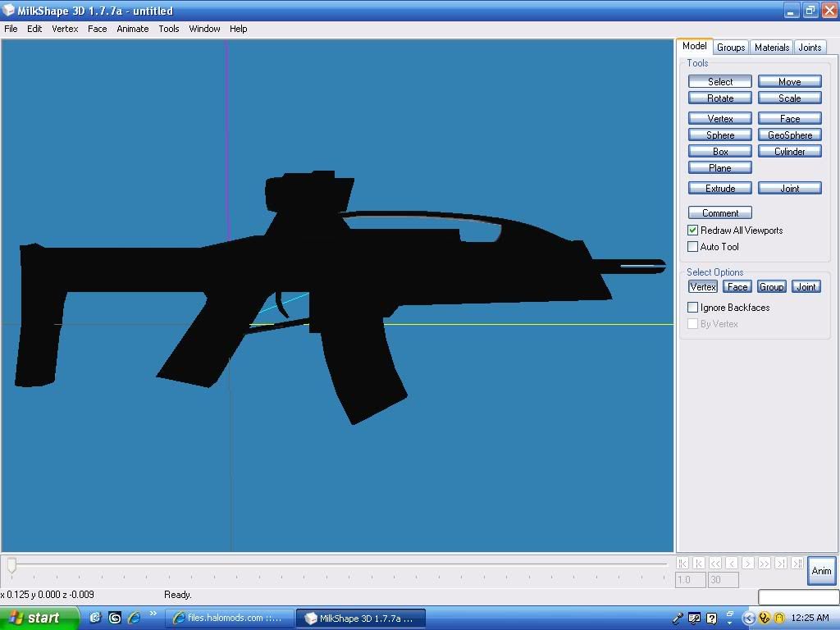
Task: Choose the Face creation tool under Tools
Action: point(790,118)
